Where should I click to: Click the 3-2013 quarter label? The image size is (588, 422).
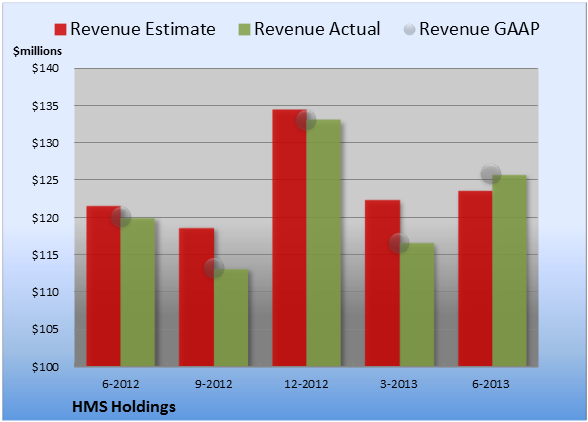(399, 384)
